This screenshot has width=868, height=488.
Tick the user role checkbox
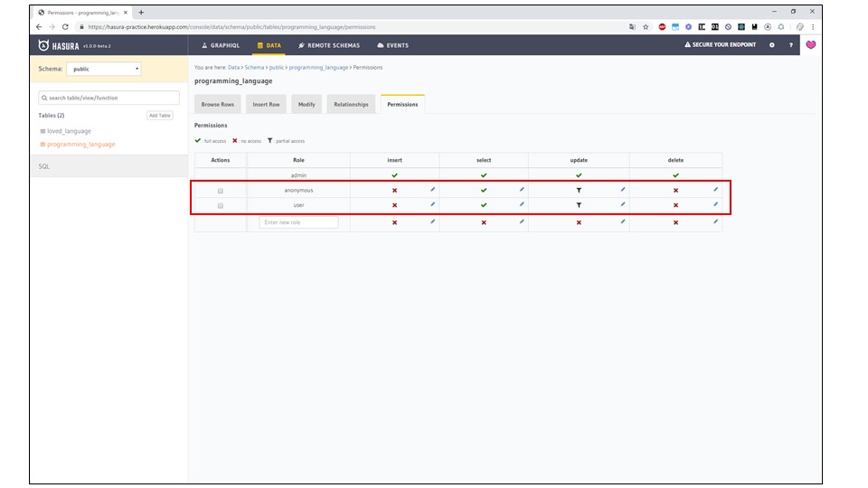click(x=221, y=205)
